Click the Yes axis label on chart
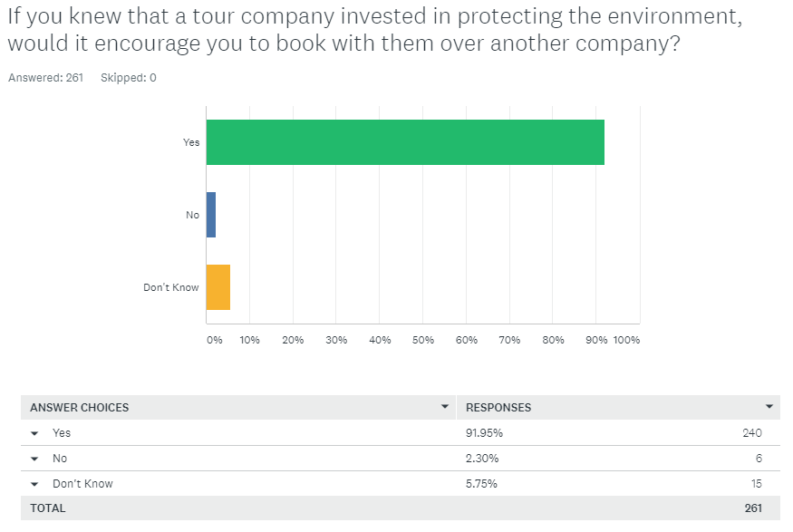793x532 pixels. pyautogui.click(x=190, y=142)
